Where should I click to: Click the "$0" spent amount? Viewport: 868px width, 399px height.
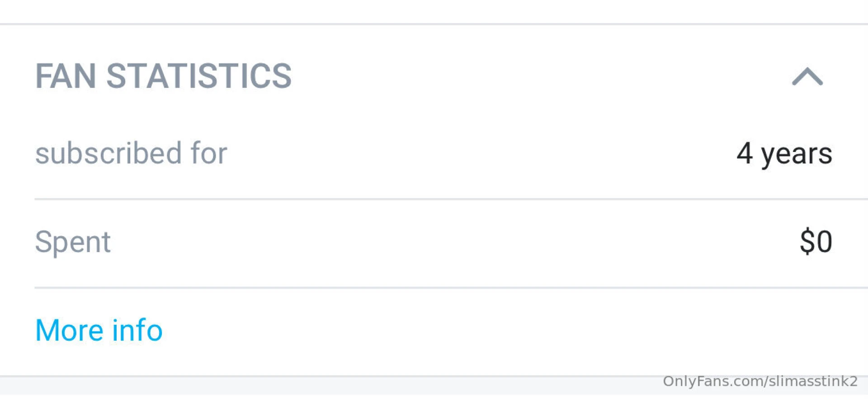[x=816, y=242]
